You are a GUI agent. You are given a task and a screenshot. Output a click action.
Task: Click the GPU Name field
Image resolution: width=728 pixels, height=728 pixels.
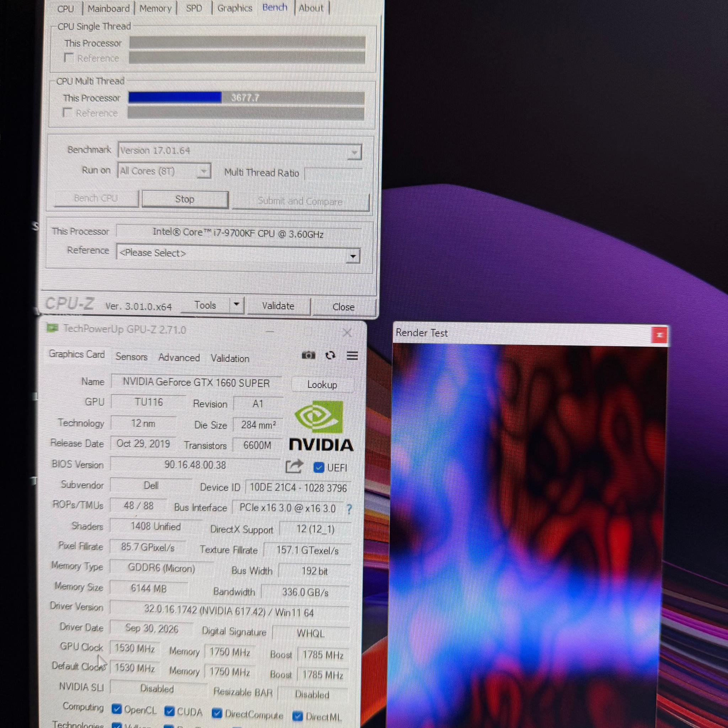[x=196, y=383]
